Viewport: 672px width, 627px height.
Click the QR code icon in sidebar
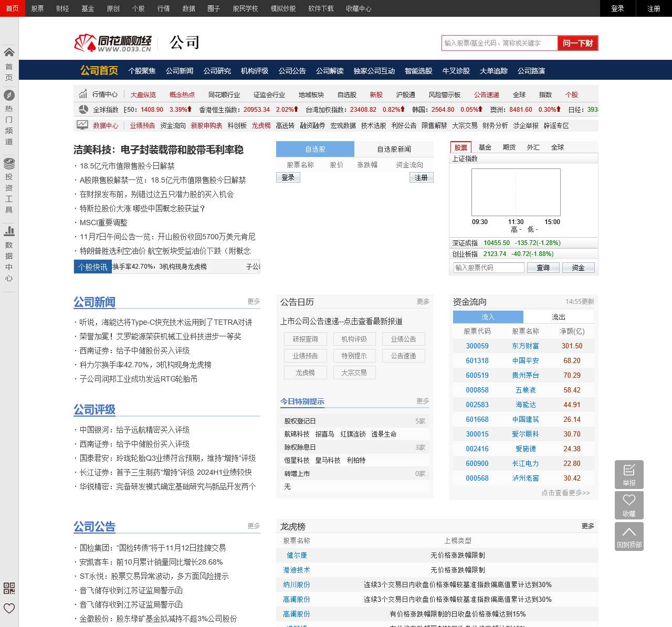[9, 588]
